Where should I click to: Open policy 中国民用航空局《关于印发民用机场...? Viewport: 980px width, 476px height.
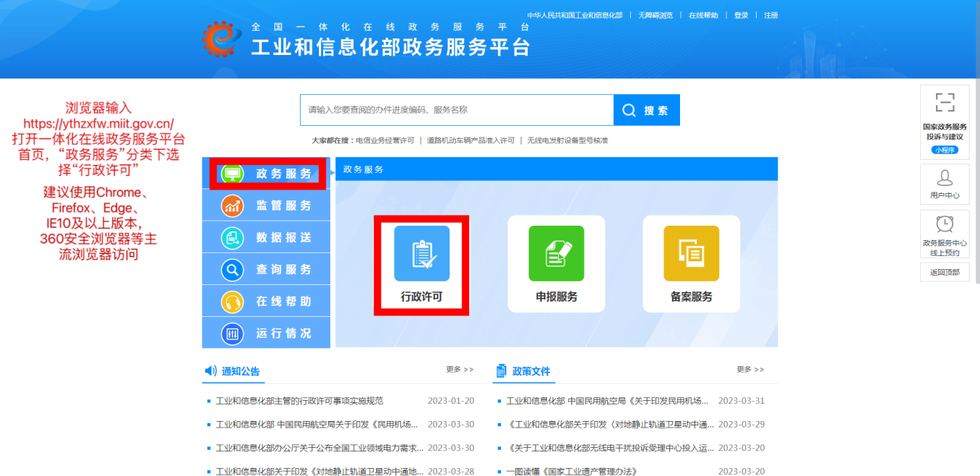pyautogui.click(x=607, y=401)
